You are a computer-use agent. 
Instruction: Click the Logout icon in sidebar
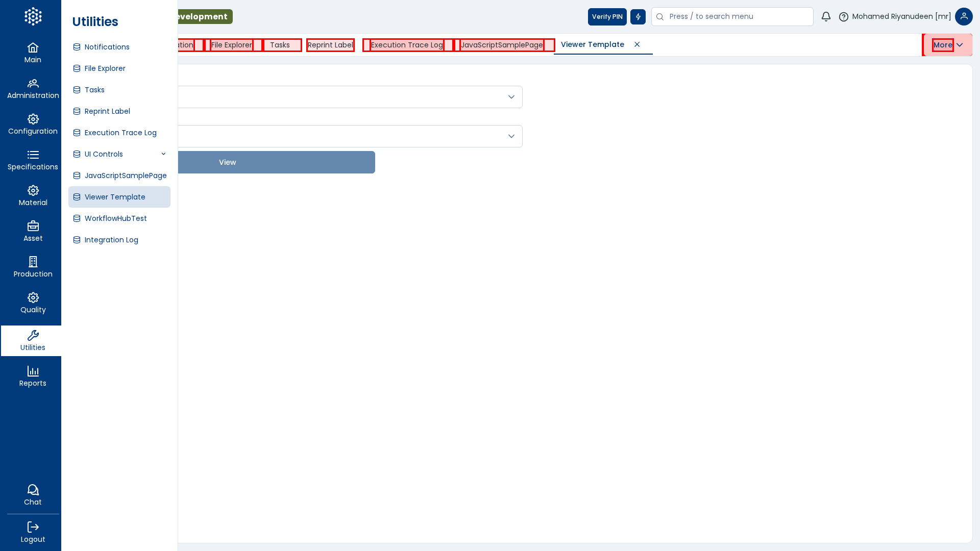[x=33, y=532]
